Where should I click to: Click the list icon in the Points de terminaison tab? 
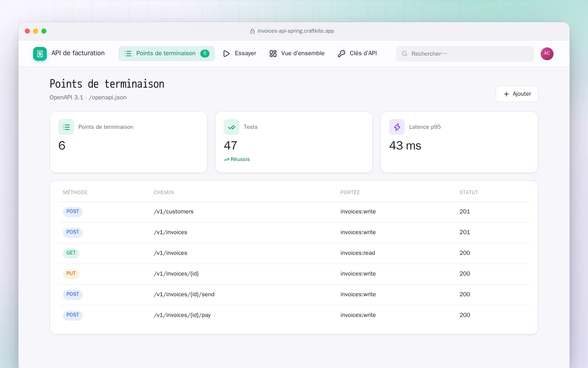pyautogui.click(x=128, y=53)
